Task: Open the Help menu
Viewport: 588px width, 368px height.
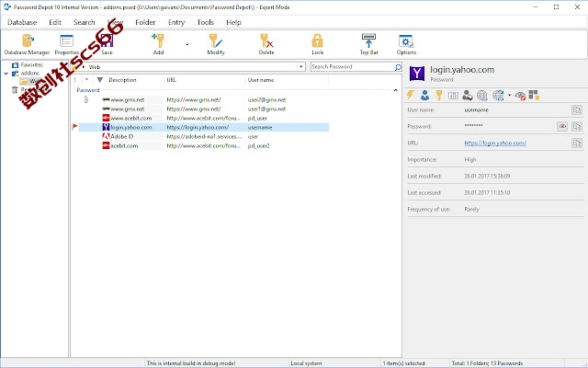Action: coord(233,22)
